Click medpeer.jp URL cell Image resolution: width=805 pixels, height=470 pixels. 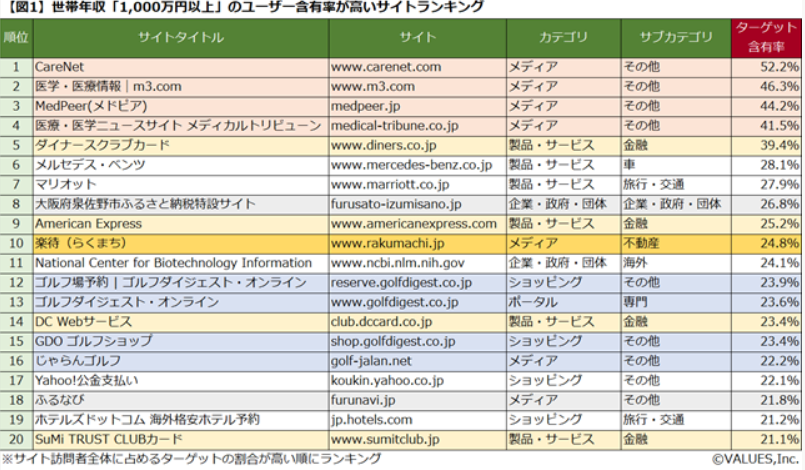417,106
